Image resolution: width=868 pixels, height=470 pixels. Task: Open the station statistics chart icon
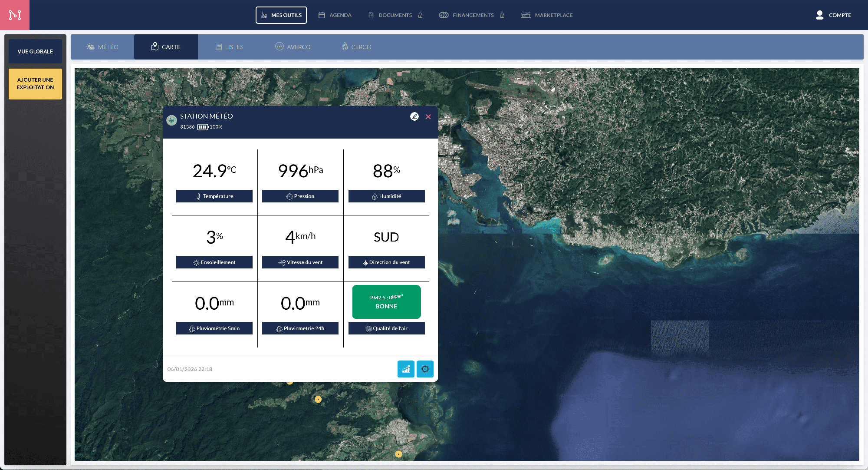tap(406, 369)
